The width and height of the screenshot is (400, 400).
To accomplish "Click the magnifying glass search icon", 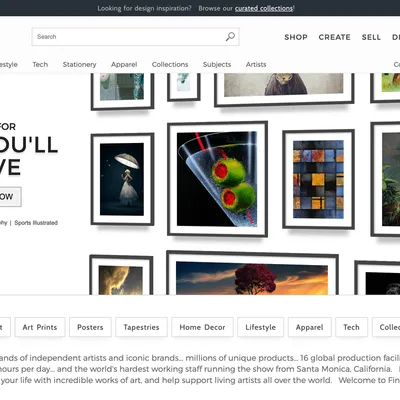I will click(x=230, y=37).
